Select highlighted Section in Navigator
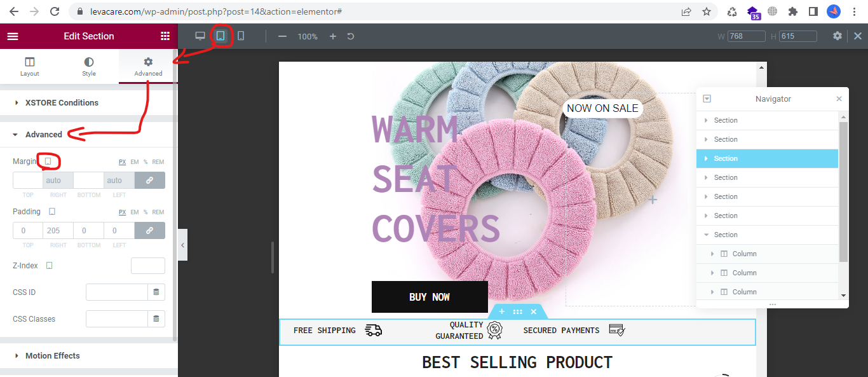 [x=768, y=158]
